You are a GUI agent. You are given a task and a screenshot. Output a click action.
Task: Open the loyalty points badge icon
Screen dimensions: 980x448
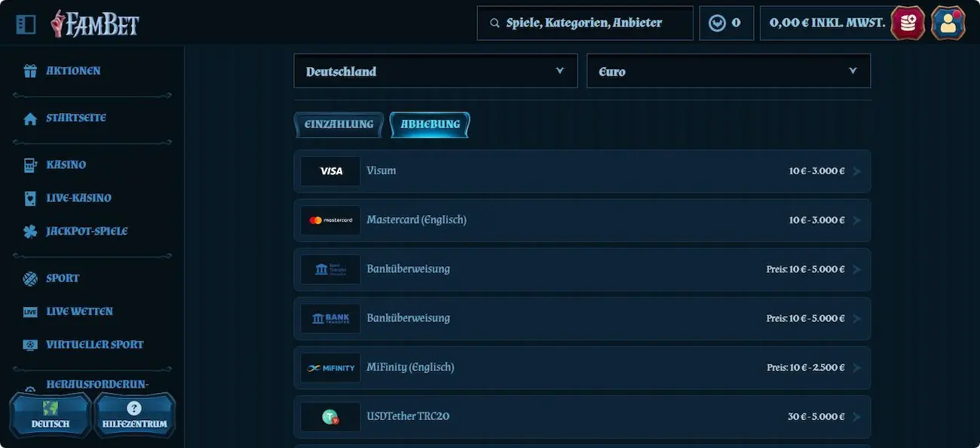coord(717,23)
